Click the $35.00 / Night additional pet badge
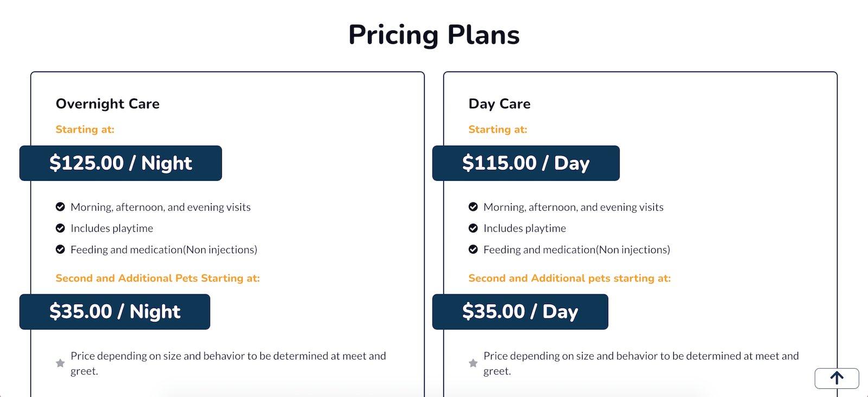Viewport: 868px width, 397px height. pos(114,312)
